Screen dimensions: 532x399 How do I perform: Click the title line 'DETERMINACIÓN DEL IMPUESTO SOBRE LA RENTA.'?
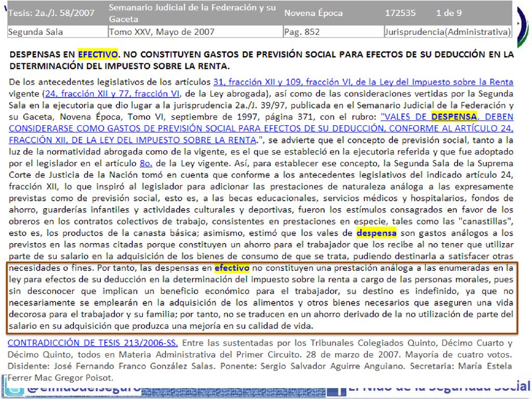119,66
